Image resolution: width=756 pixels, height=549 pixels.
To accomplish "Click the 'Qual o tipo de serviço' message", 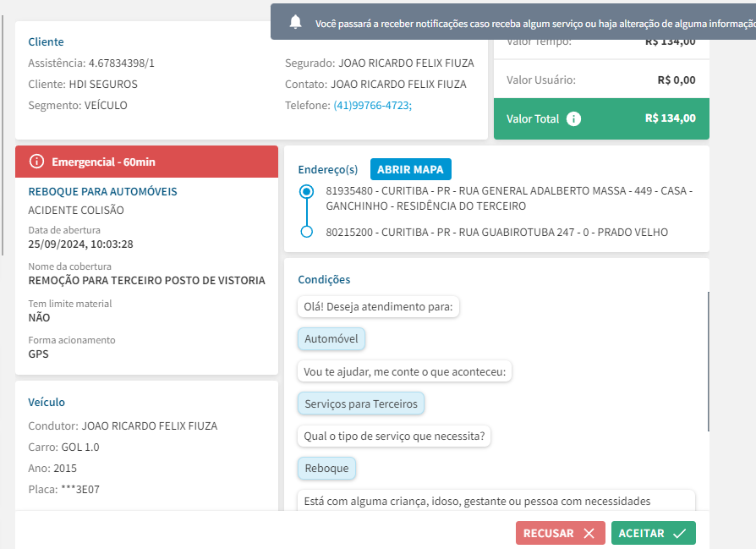I will click(394, 436).
